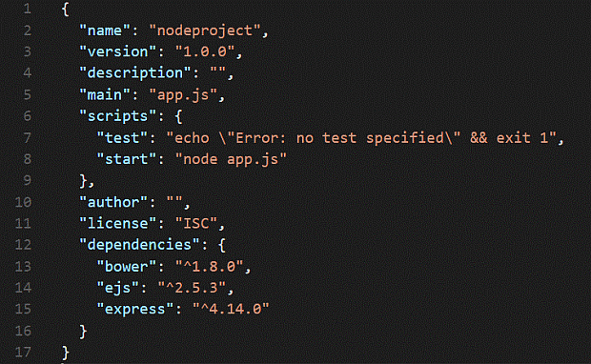Click the "test" key inside scripts
Screen dimensions: 591x364
tap(122, 138)
